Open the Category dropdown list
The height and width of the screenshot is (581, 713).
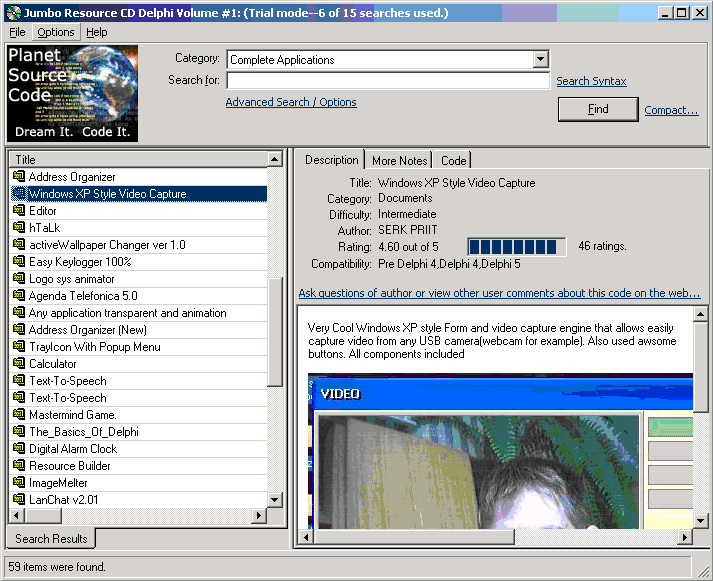(540, 59)
